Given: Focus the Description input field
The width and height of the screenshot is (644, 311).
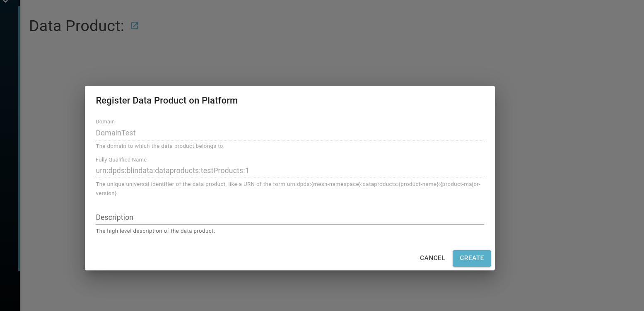Looking at the screenshot, I should coord(290,217).
